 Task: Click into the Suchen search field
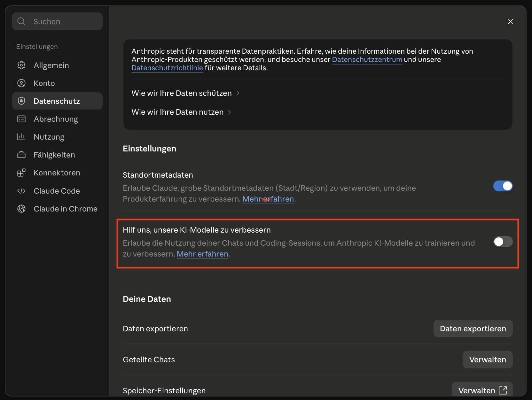click(x=57, y=21)
